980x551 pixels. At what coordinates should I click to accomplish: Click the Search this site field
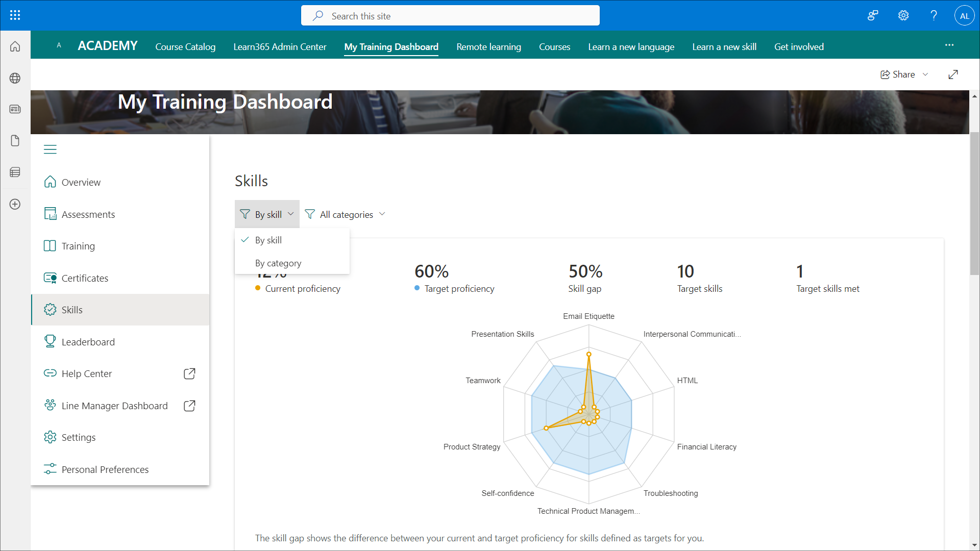pyautogui.click(x=450, y=16)
